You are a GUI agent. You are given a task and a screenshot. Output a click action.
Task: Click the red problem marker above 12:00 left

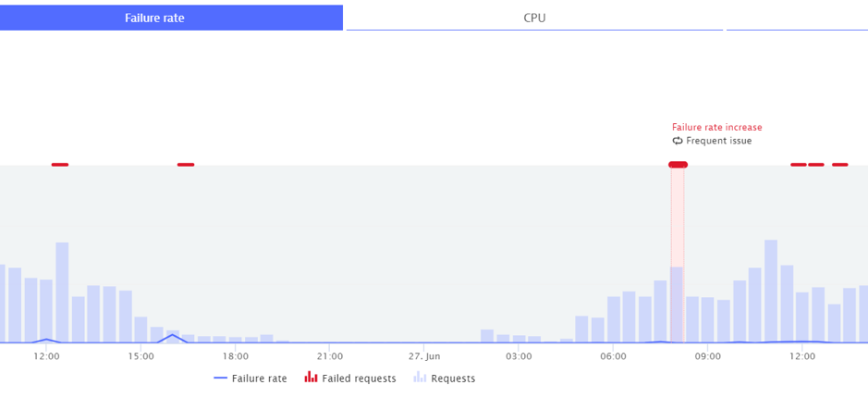60,165
